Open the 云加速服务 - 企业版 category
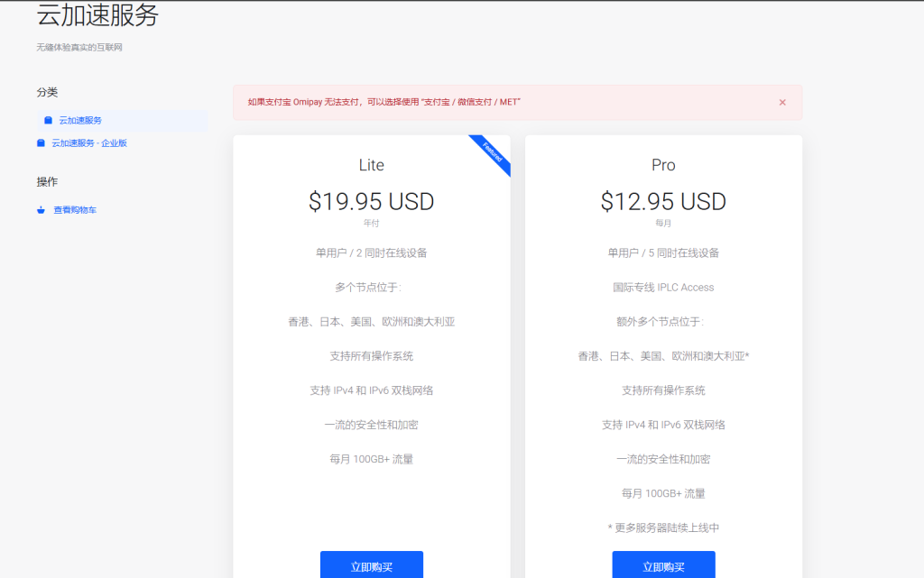The height and width of the screenshot is (578, 924). pos(88,142)
